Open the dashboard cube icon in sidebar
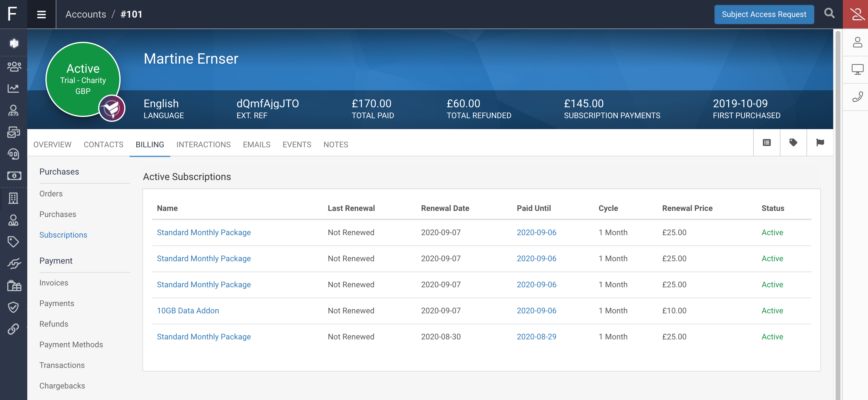868x400 pixels. [x=13, y=43]
